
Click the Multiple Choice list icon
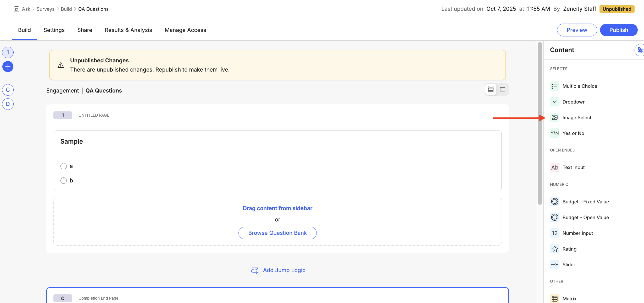pyautogui.click(x=554, y=86)
